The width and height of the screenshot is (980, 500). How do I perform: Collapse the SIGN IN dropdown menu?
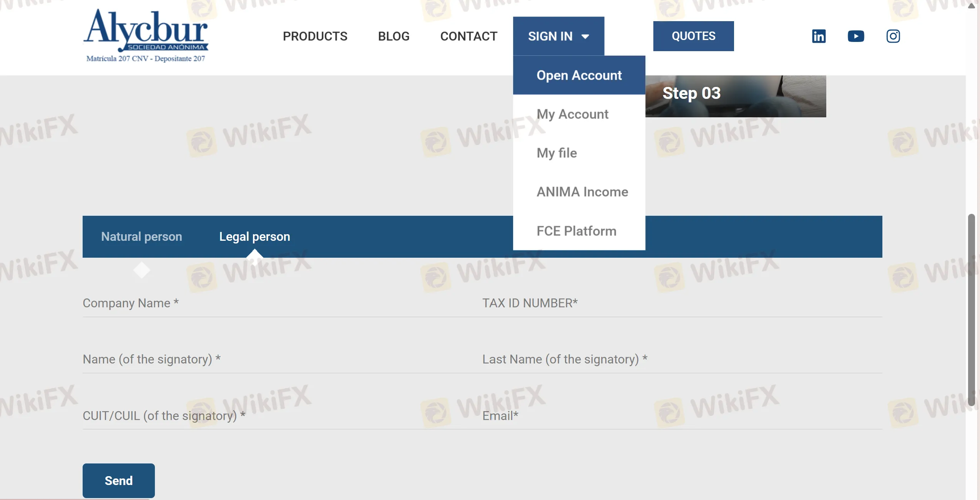(x=558, y=36)
